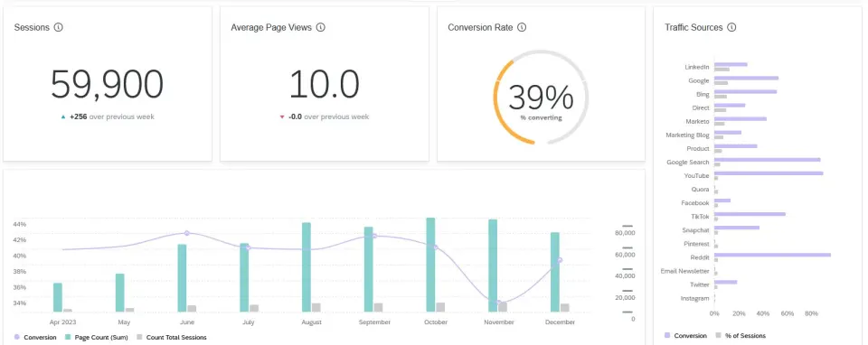
Task: Click the Quora traffic source label
Action: [700, 190]
